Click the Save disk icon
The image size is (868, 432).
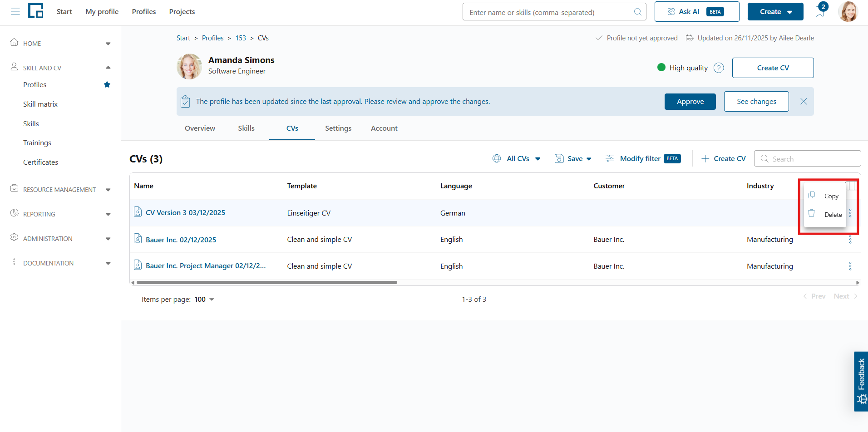point(559,158)
